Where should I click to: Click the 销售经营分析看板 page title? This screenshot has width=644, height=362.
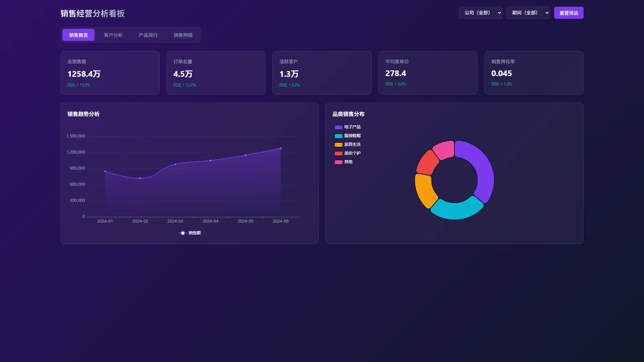tap(93, 14)
